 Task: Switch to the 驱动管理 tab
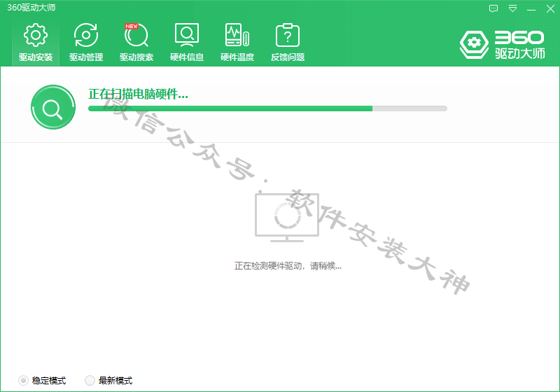(x=86, y=43)
